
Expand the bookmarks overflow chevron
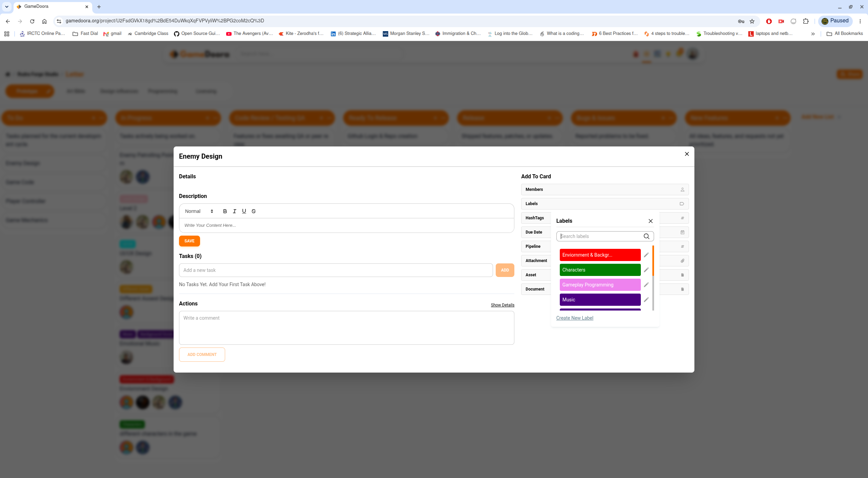coord(813,34)
